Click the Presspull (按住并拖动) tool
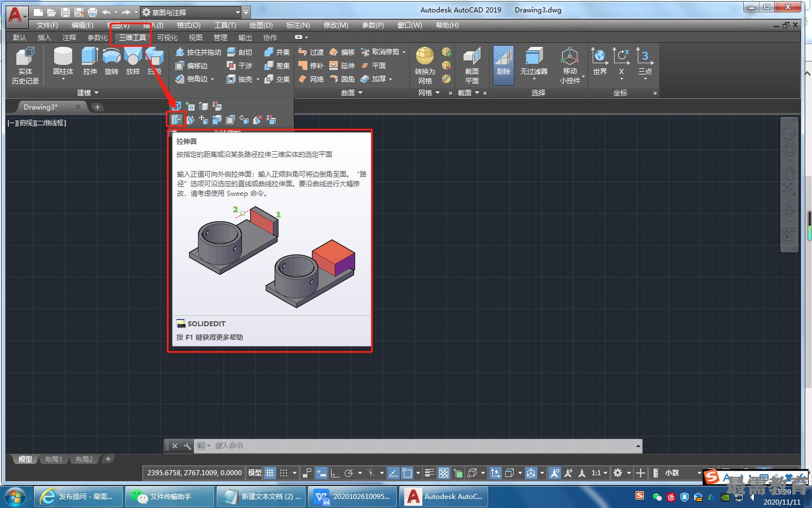812x508 pixels. coord(198,52)
